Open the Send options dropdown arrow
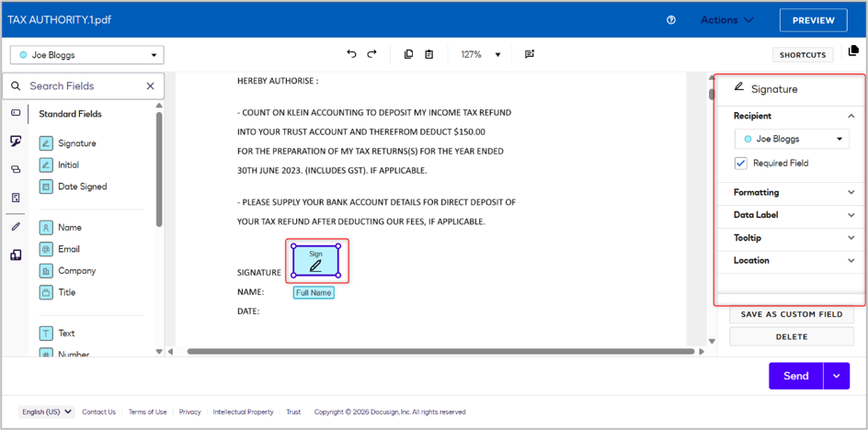Viewport: 868px width, 430px height. (x=837, y=376)
